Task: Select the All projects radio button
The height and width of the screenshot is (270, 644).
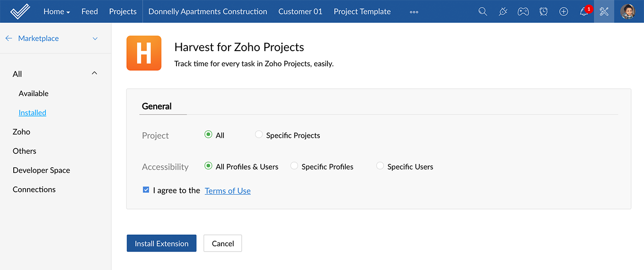Action: pos(208,135)
